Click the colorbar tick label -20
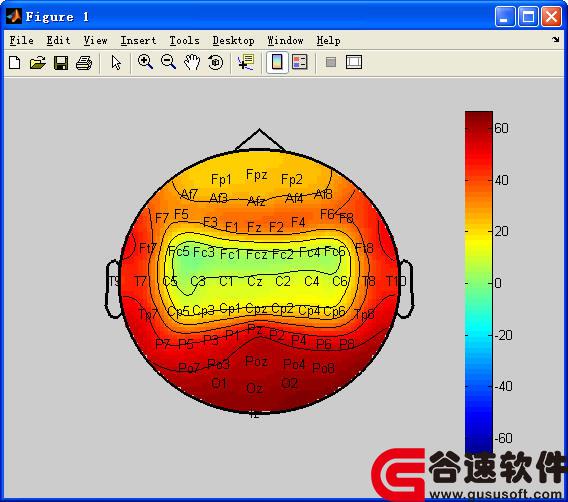568x502 pixels. pyautogui.click(x=504, y=335)
